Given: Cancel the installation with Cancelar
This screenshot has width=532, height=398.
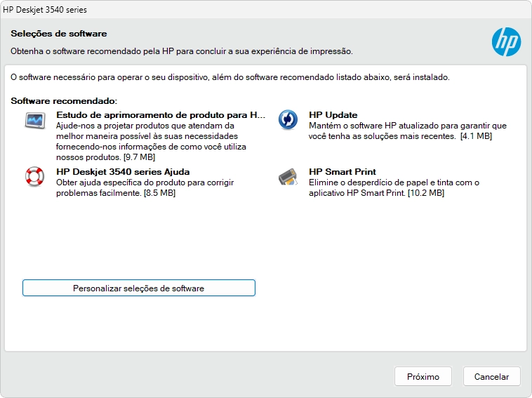Looking at the screenshot, I should pyautogui.click(x=491, y=376).
